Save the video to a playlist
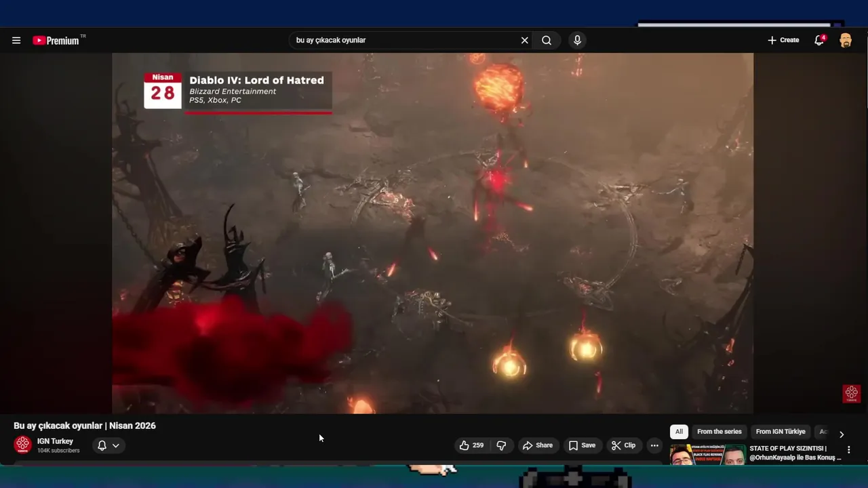Image resolution: width=868 pixels, height=488 pixels. (x=582, y=445)
